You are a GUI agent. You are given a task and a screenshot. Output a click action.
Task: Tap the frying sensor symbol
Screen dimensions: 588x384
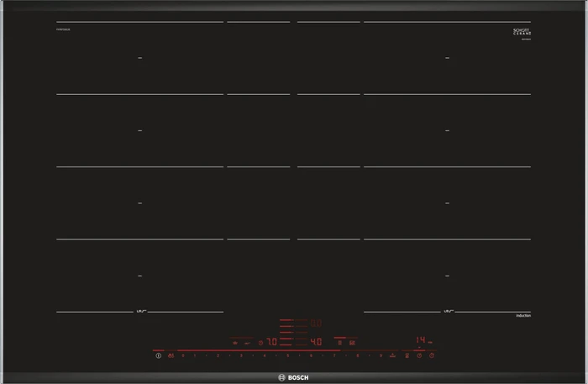point(235,343)
